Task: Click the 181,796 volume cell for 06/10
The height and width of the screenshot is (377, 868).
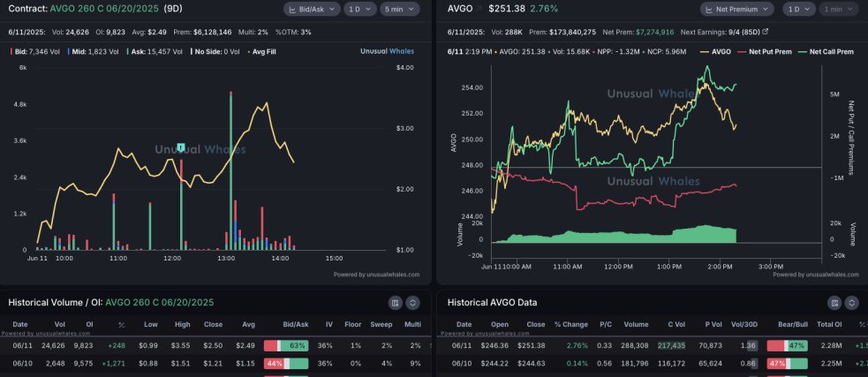Action: (636, 364)
